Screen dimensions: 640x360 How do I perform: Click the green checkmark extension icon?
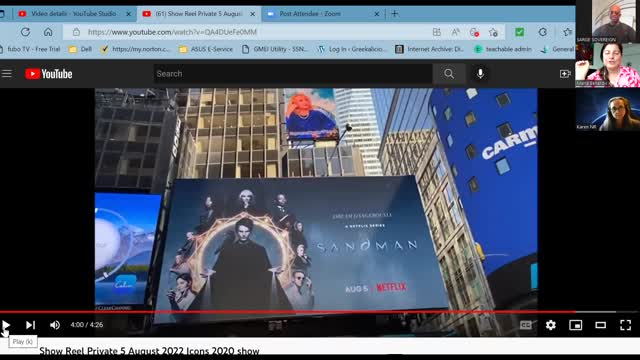coord(520,32)
